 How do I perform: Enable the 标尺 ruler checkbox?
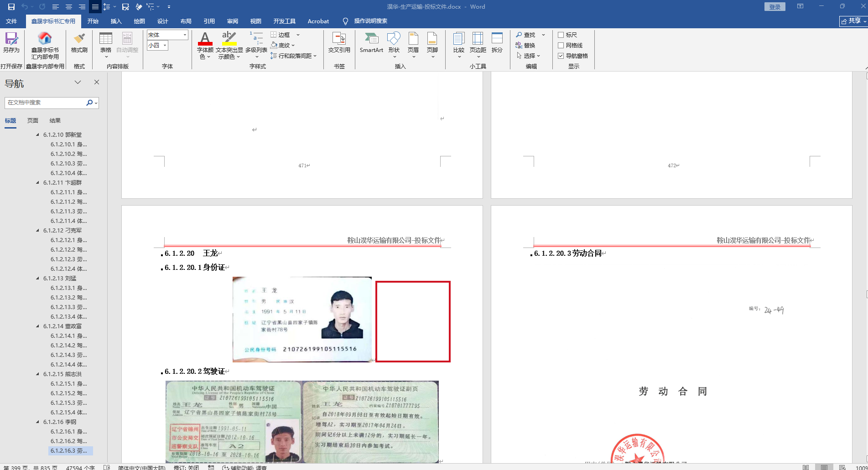point(561,35)
